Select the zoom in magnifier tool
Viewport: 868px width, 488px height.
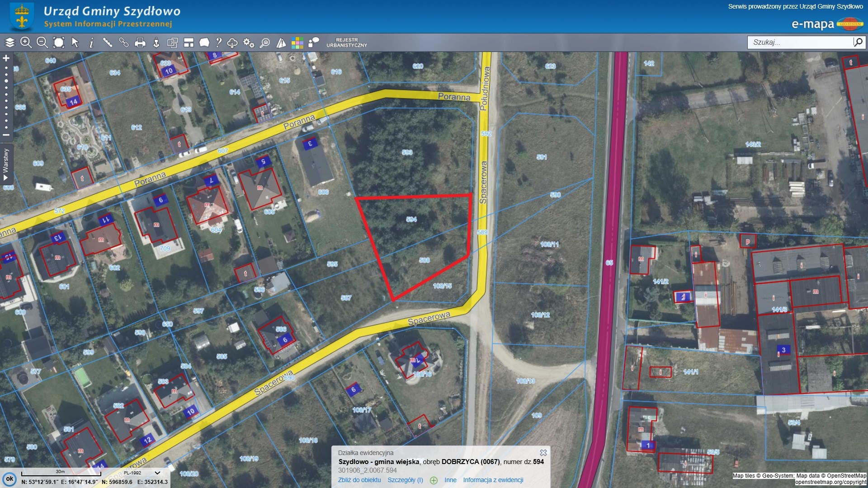tap(26, 42)
